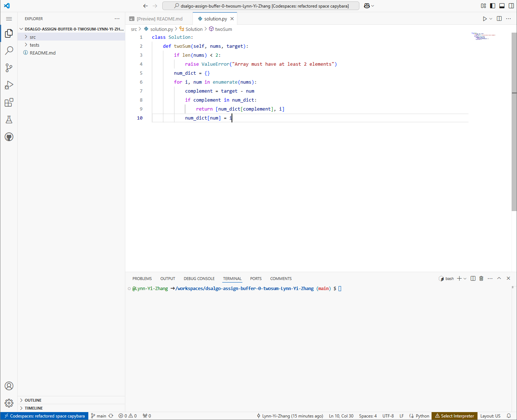Screen dimensions: 517x420
Task: Expand the OUTLINE section
Action: 33,400
